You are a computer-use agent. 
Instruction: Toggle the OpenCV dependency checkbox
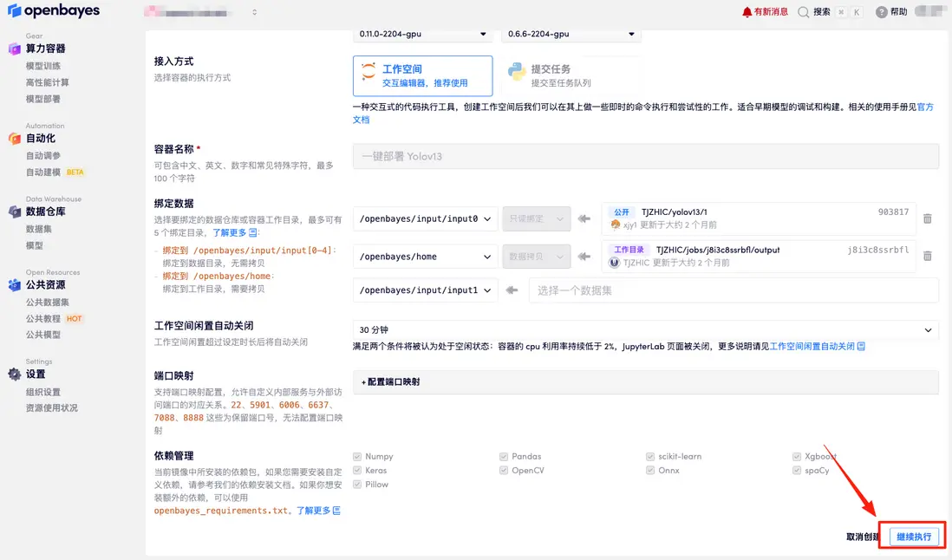coord(503,470)
